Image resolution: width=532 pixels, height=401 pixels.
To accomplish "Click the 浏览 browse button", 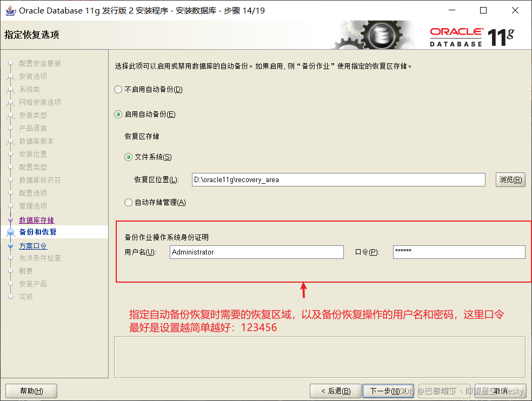I will click(x=510, y=180).
